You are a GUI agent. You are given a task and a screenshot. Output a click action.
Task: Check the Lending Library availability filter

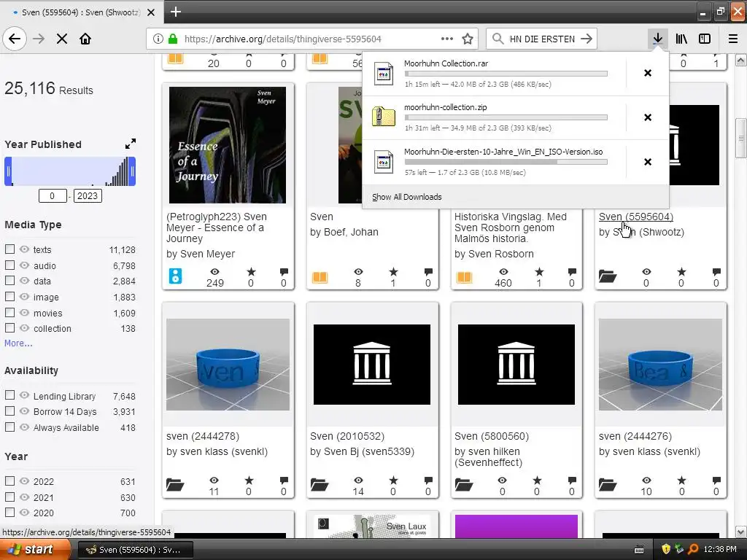[9, 395]
